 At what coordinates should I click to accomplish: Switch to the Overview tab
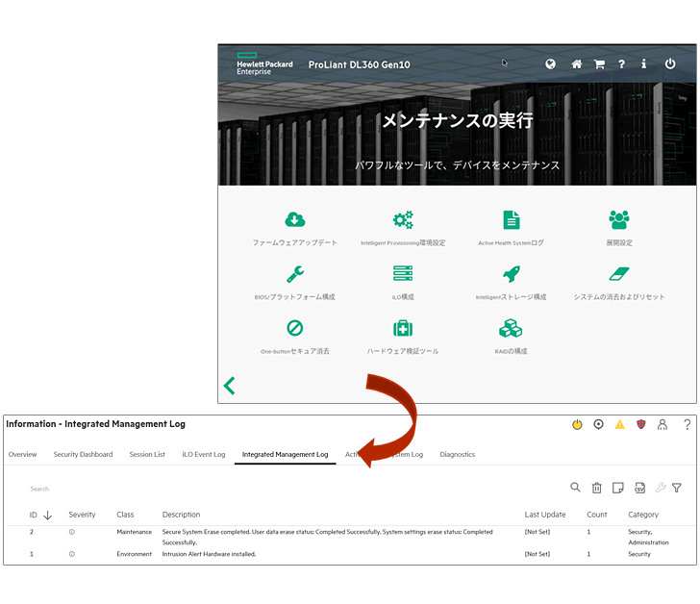[x=22, y=455]
